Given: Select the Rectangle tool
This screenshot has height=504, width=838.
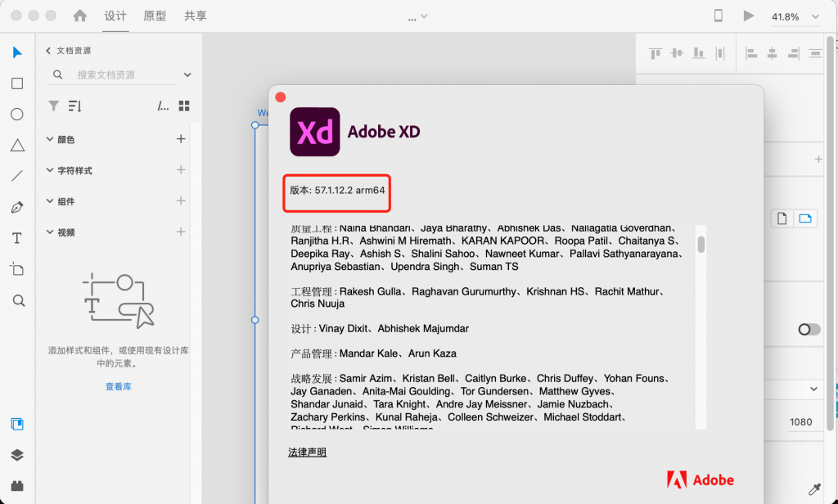Looking at the screenshot, I should pos(16,83).
